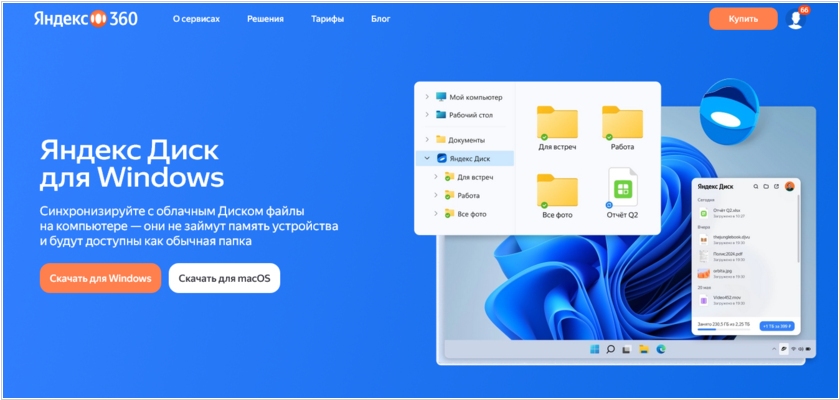This screenshot has height=400, width=840.
Task: Click Скачать для macOS button
Action: [x=224, y=278]
